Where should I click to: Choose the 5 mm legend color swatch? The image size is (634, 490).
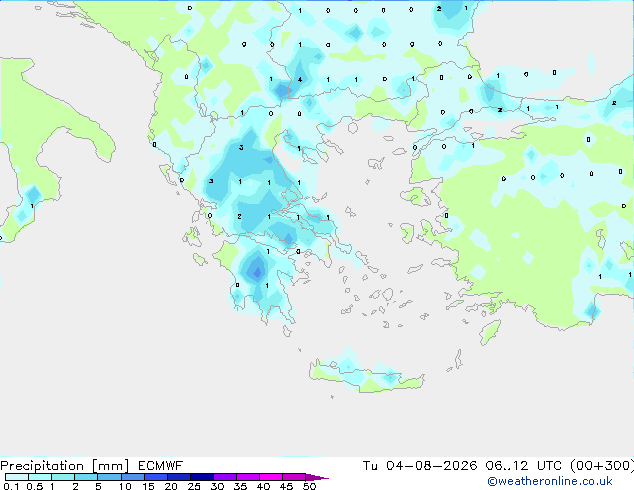pyautogui.click(x=109, y=477)
